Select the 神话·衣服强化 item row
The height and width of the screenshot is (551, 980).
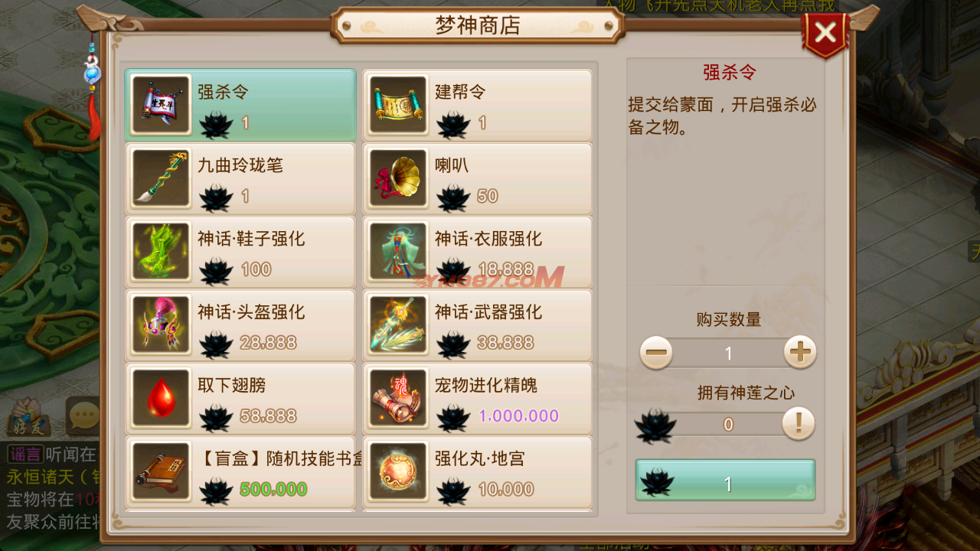click(477, 252)
